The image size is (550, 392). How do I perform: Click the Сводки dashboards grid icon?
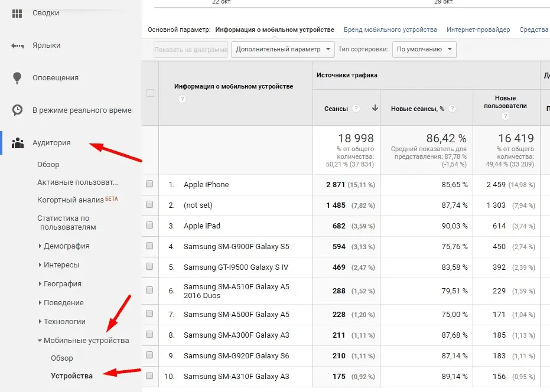(18, 13)
